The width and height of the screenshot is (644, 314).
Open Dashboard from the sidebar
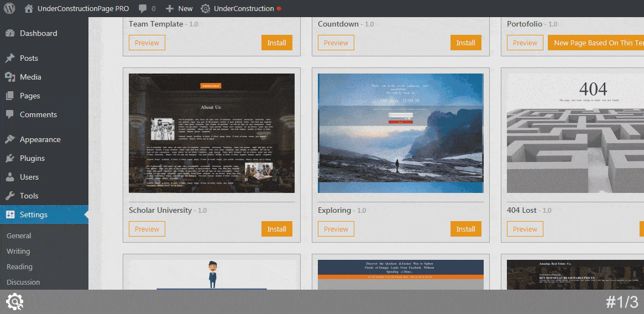point(38,33)
